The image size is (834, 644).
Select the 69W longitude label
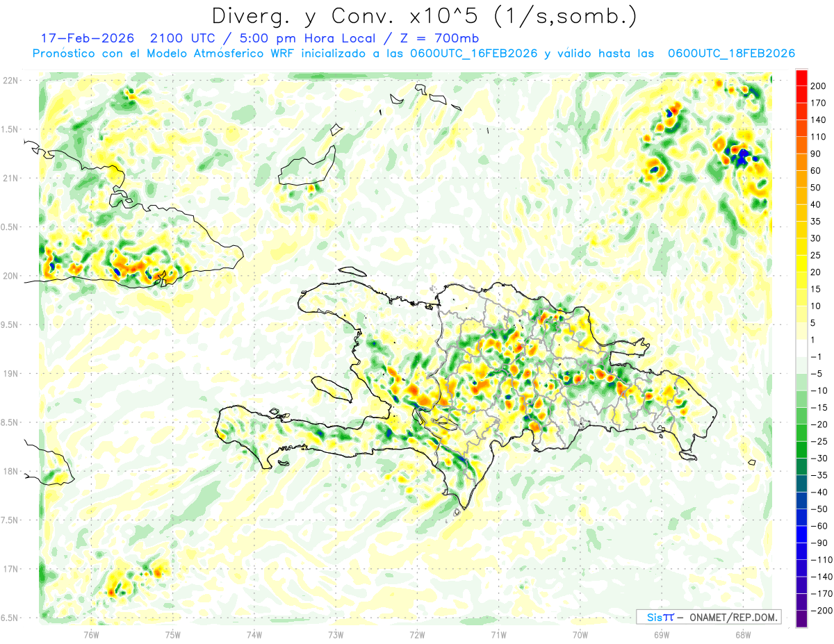662,635
